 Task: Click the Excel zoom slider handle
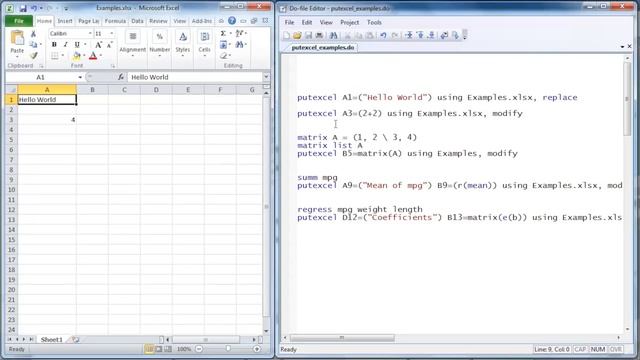pos(228,349)
